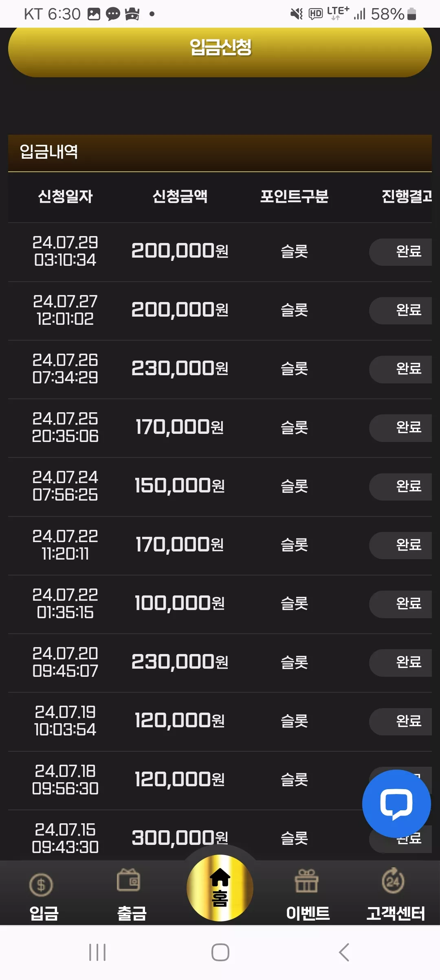
Task: Select the 150,000원 deposit row
Action: [220, 487]
